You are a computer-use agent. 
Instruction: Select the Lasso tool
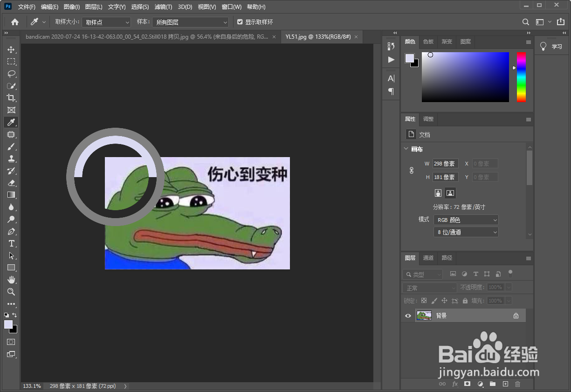tap(11, 74)
